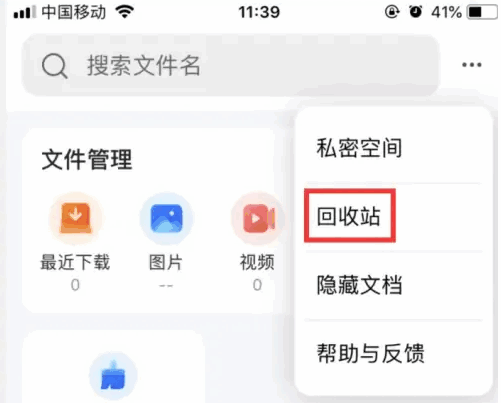Focus the 搜索文件名 search field

click(x=230, y=65)
